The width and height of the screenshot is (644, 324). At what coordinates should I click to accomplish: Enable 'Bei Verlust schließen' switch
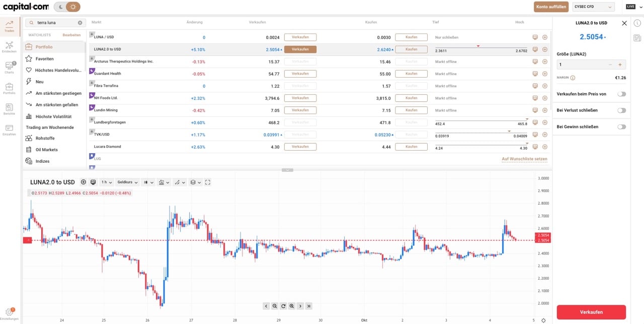coord(622,110)
